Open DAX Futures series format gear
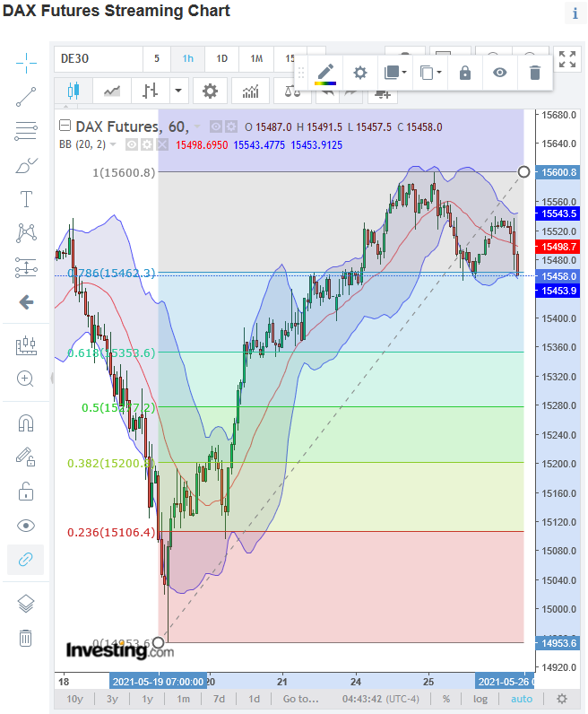This screenshot has height=714, width=588. tap(231, 126)
